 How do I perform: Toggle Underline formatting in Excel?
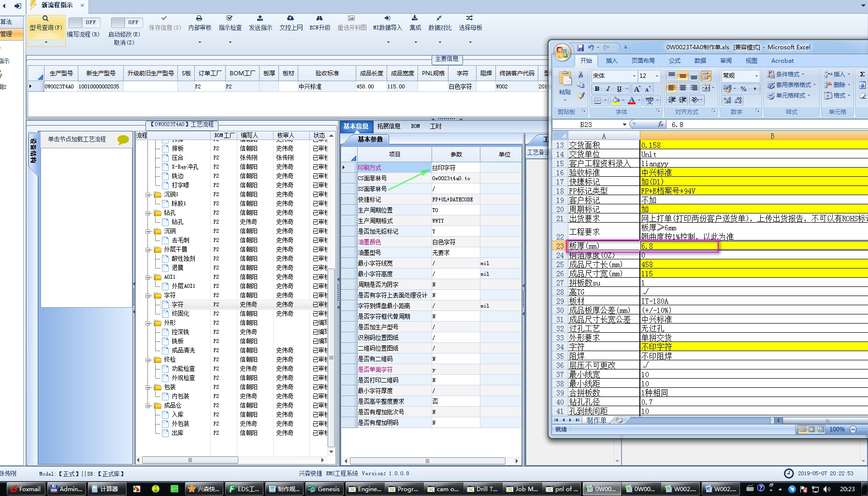tap(619, 89)
